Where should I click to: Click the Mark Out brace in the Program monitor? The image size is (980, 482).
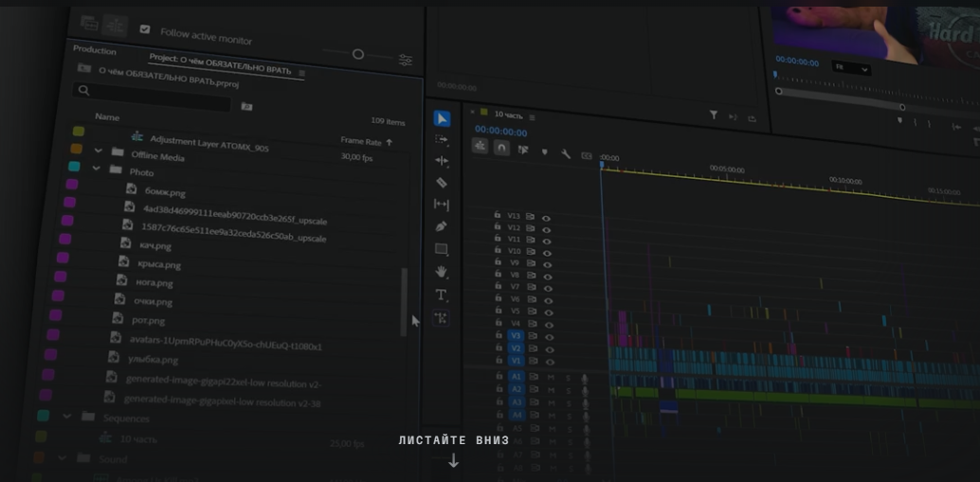point(928,124)
